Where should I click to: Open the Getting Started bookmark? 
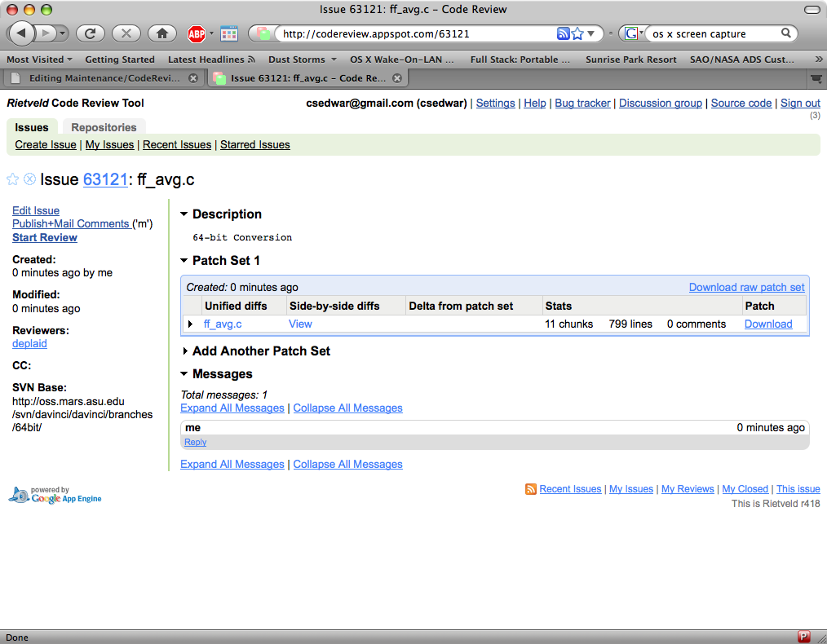[x=120, y=60]
